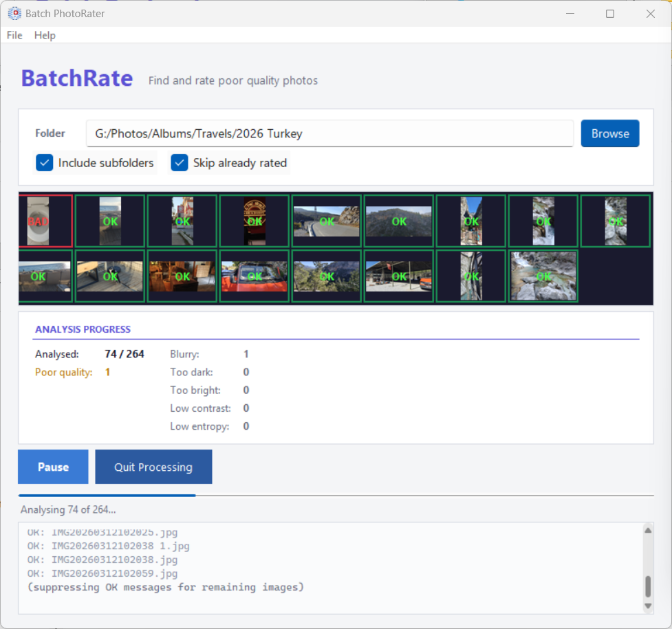Click the Browse button
This screenshot has height=629, width=672.
pyautogui.click(x=609, y=133)
